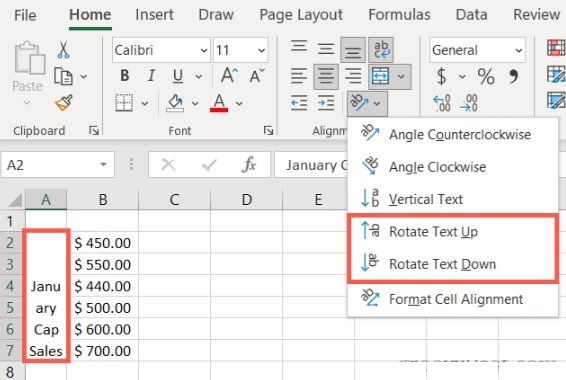Click Middle Align icon
Image resolution: width=566 pixels, height=380 pixels.
[326, 49]
